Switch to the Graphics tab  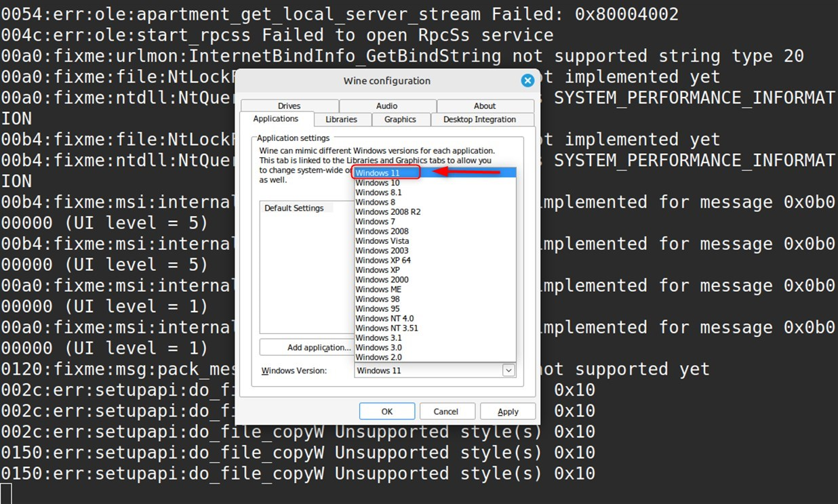[x=400, y=119]
